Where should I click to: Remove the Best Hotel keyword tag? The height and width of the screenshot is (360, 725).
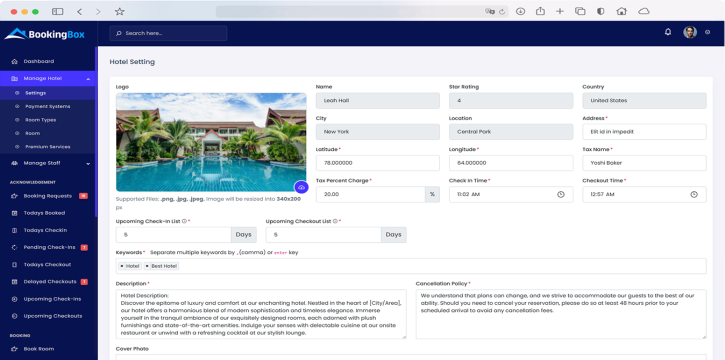(x=147, y=266)
